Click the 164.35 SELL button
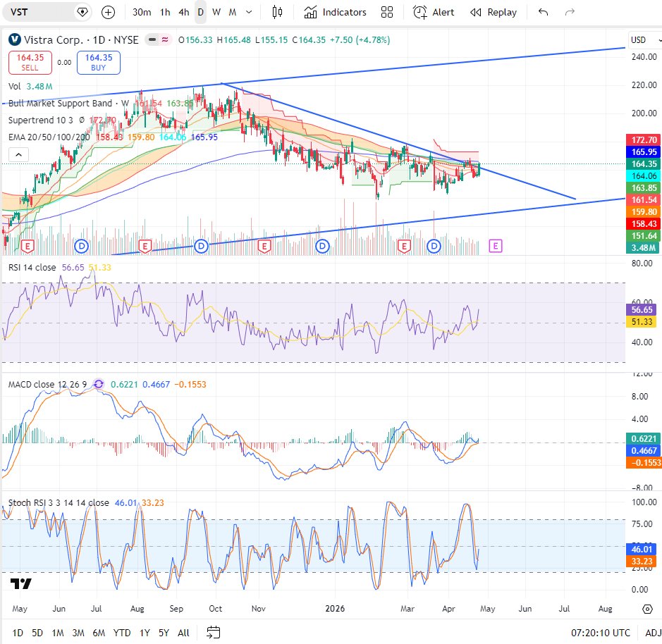662x644 pixels. (30, 63)
